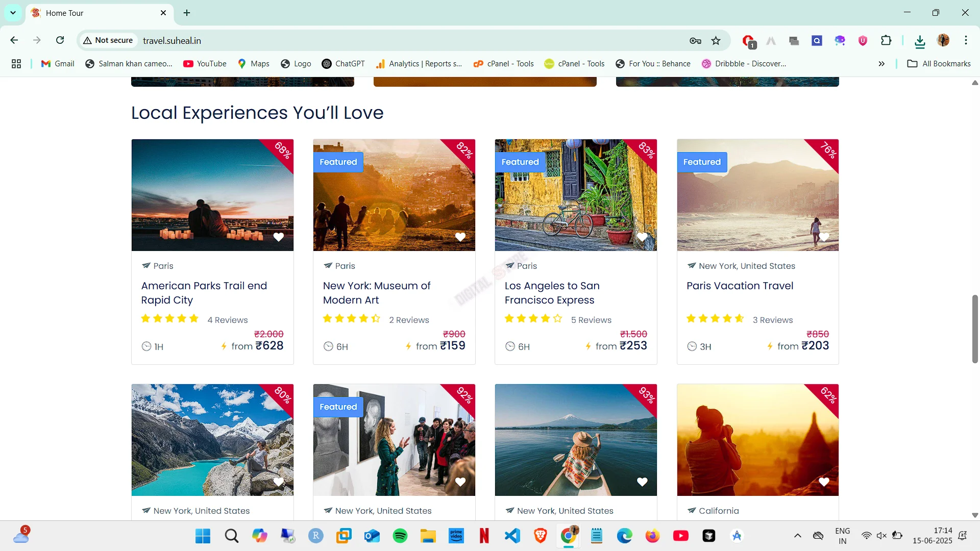Open Analytics Reports bookmark
The image size is (980, 551).
[419, 64]
